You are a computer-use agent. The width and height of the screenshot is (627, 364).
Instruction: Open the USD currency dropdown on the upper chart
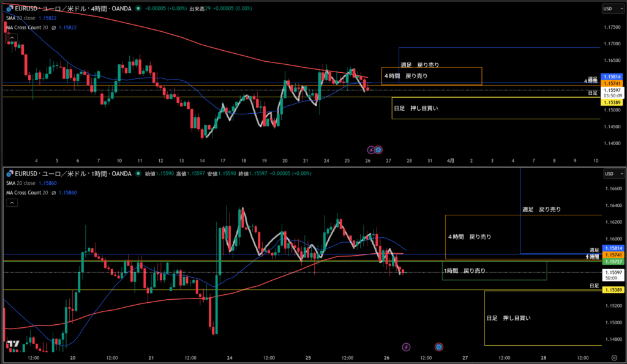(609, 9)
